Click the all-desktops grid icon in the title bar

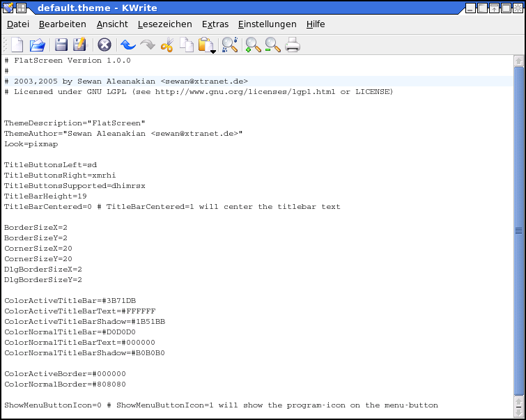point(21,8)
